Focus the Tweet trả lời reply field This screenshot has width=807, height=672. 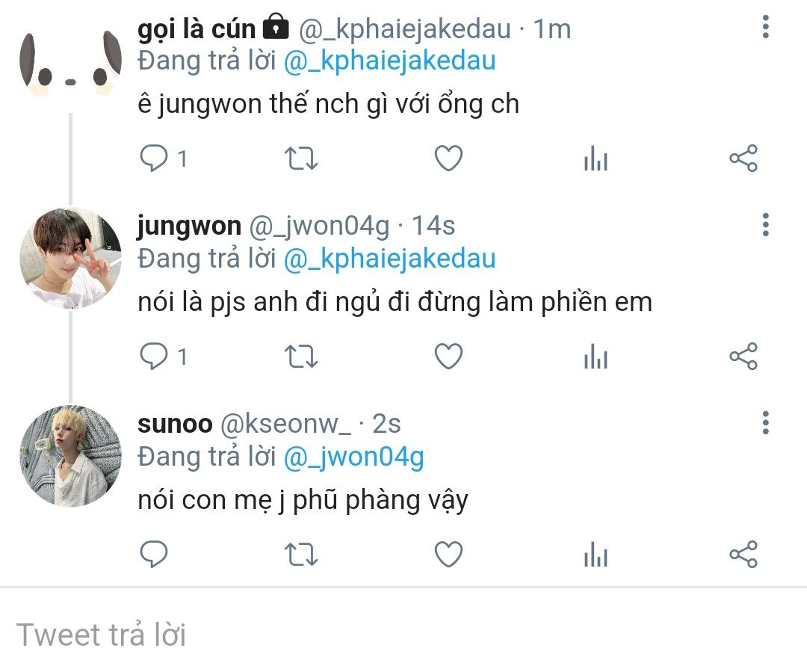pos(403,634)
